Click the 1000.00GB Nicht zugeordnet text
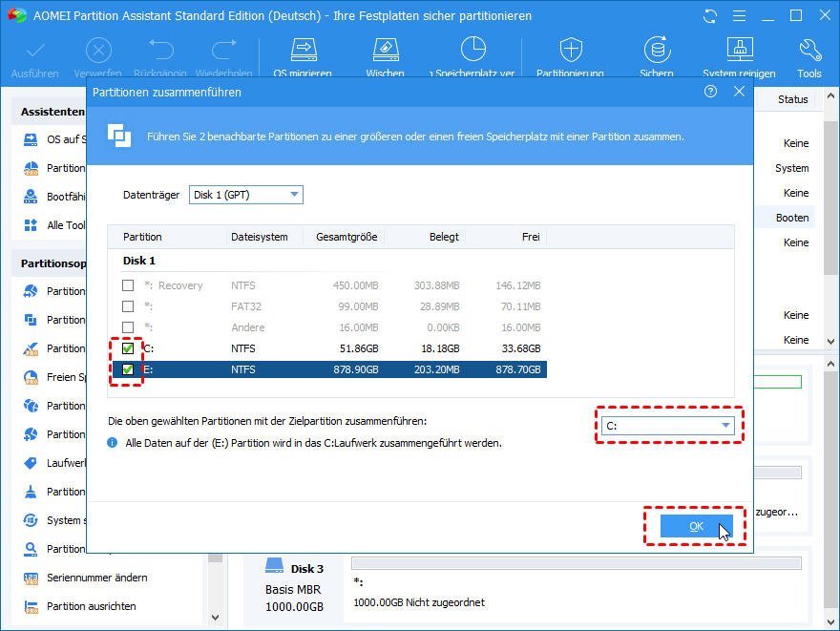 coord(419,602)
